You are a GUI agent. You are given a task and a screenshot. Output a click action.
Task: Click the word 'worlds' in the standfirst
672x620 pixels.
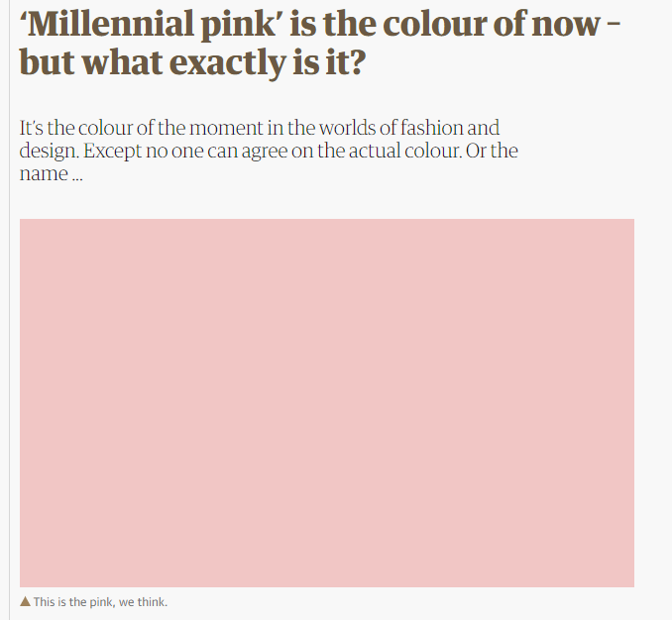click(348, 128)
